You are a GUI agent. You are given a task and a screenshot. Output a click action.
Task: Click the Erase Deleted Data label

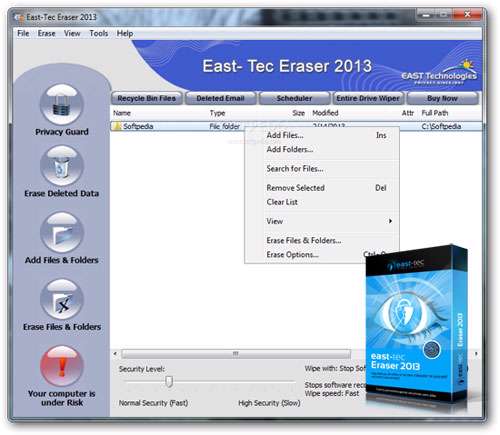[62, 193]
